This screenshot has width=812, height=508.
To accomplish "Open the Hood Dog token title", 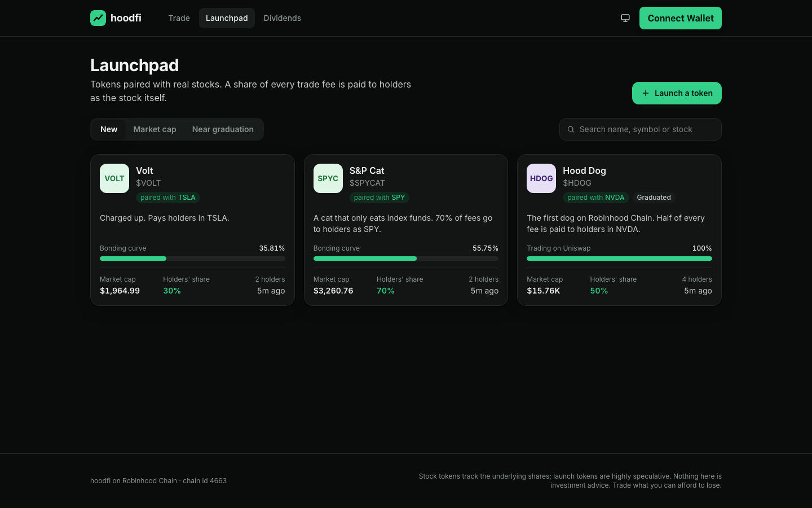I will click(584, 170).
